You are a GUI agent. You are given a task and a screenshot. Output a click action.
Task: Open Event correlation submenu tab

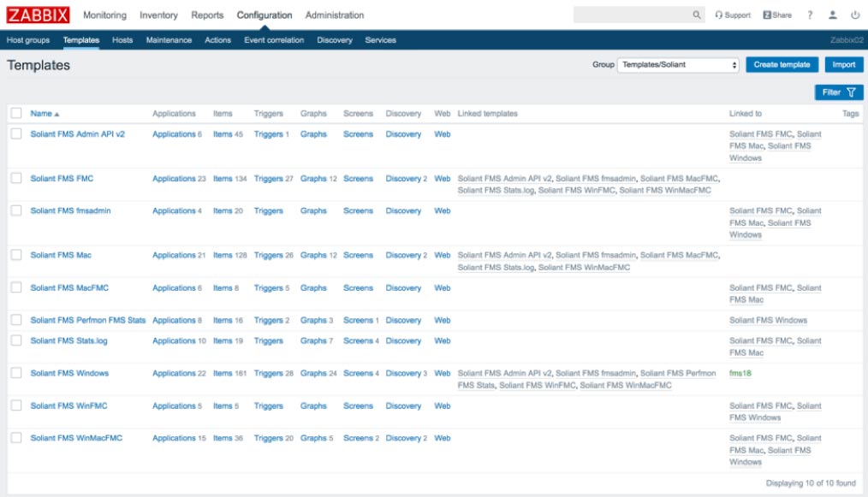[x=274, y=40]
